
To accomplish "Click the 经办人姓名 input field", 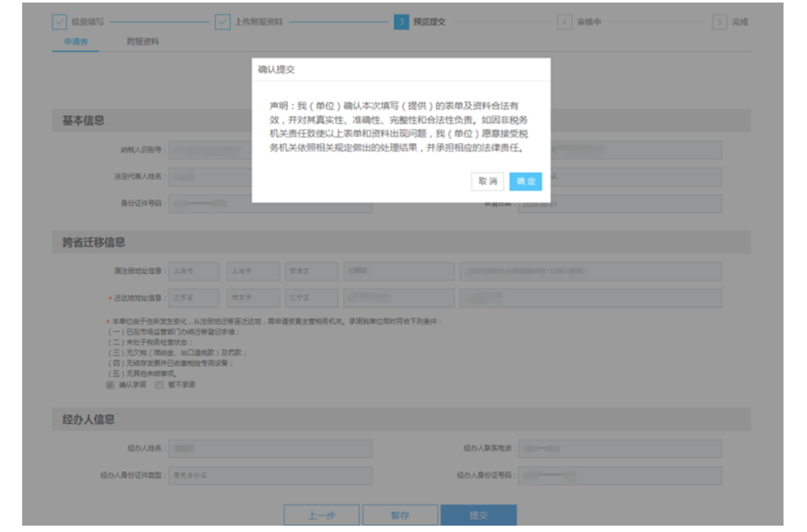I will (270, 448).
